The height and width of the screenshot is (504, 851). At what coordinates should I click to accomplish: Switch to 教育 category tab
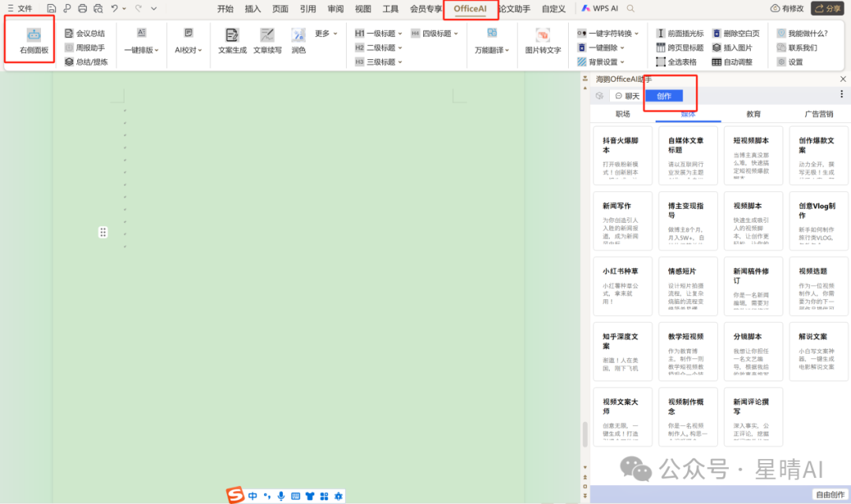(753, 114)
